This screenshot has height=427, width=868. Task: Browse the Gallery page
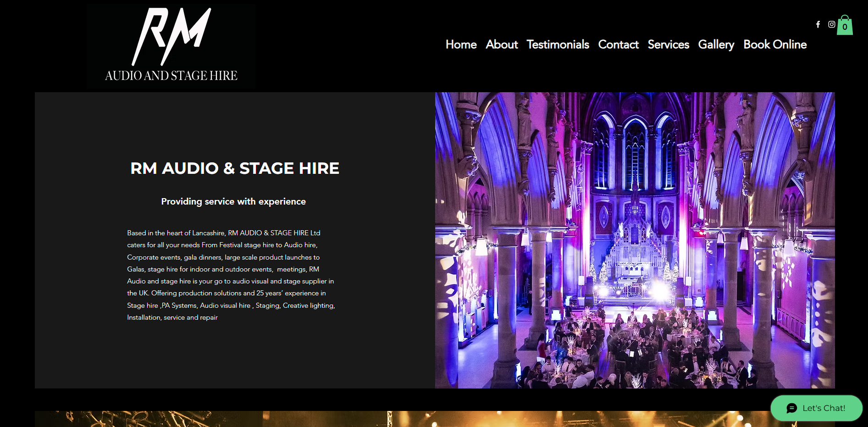716,44
